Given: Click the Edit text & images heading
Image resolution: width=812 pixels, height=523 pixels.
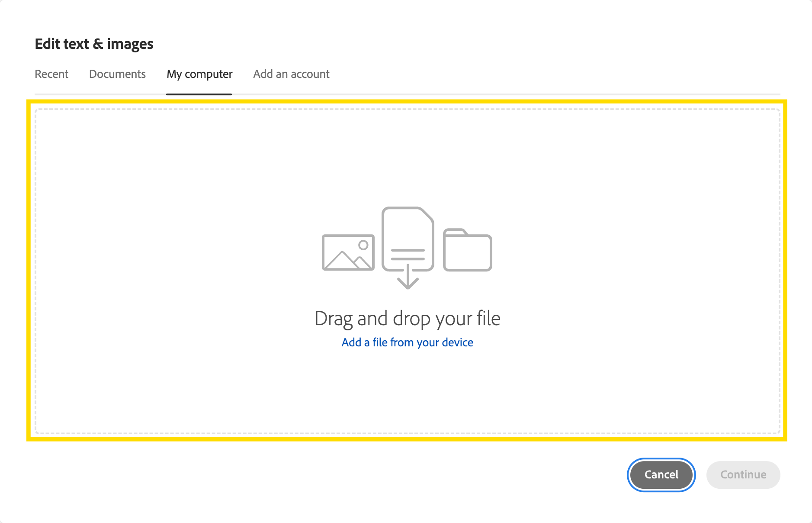Looking at the screenshot, I should [94, 44].
